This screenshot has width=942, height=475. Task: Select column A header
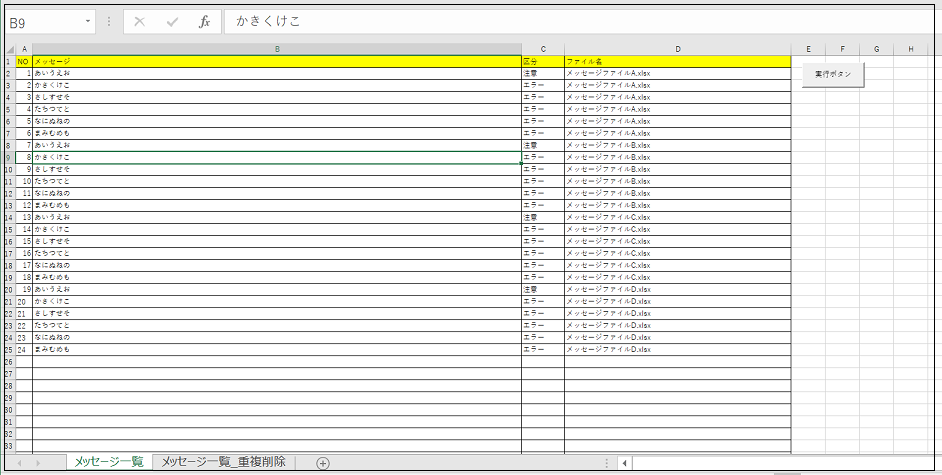pos(24,49)
